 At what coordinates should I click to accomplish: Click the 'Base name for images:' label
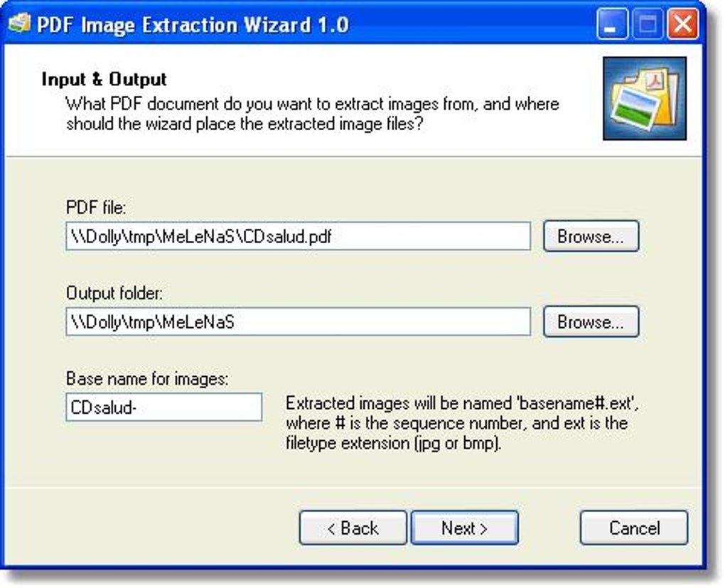point(147,379)
